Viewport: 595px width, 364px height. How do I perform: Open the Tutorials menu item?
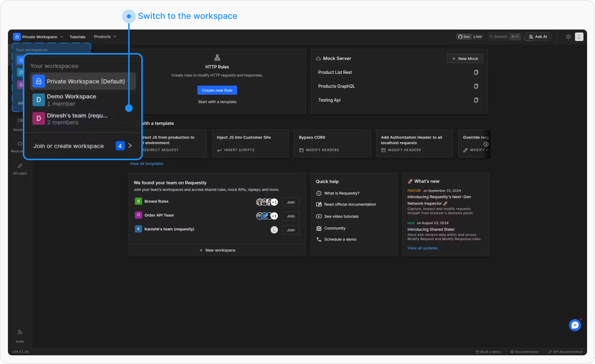[x=77, y=37]
